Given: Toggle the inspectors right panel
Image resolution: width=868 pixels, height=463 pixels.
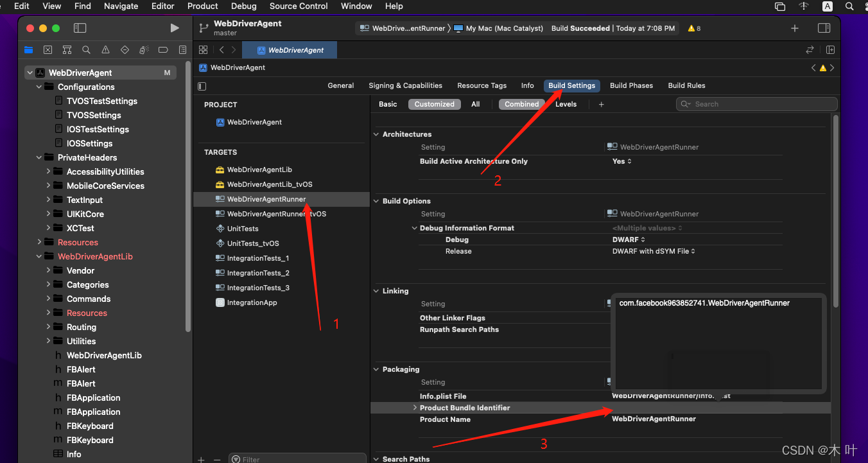Looking at the screenshot, I should coord(824,28).
